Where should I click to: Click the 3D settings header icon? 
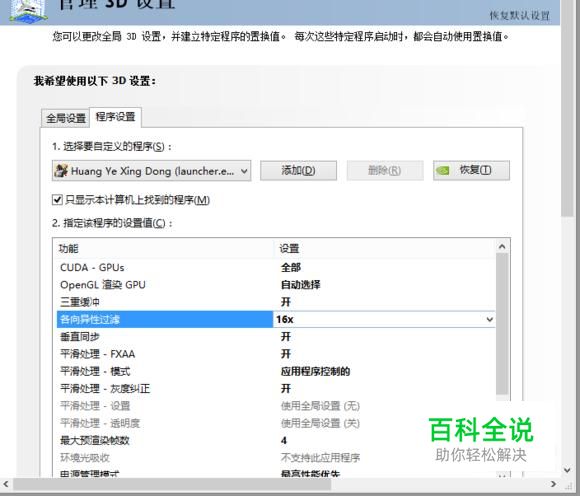(x=29, y=11)
